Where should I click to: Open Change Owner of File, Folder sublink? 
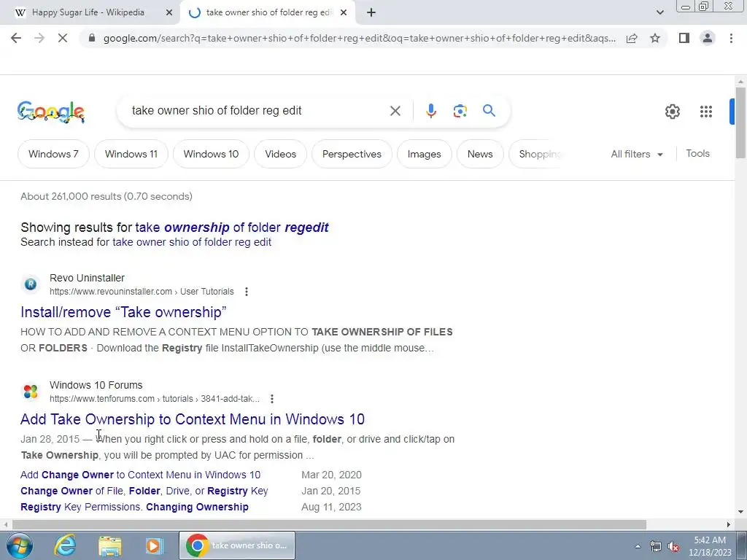[x=144, y=491]
